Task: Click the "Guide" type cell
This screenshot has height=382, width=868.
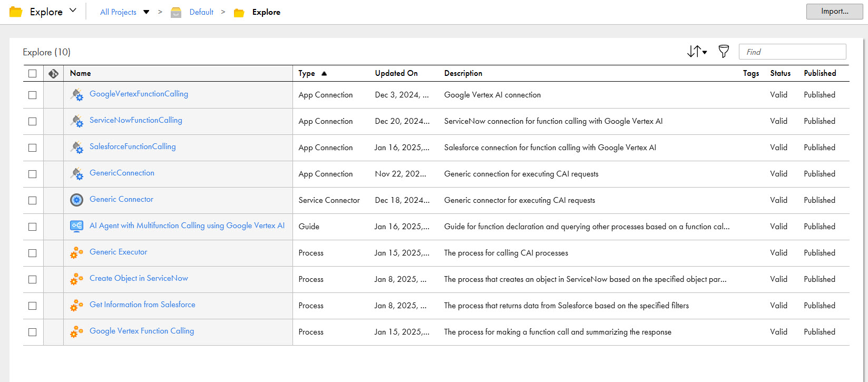Action: (x=309, y=227)
